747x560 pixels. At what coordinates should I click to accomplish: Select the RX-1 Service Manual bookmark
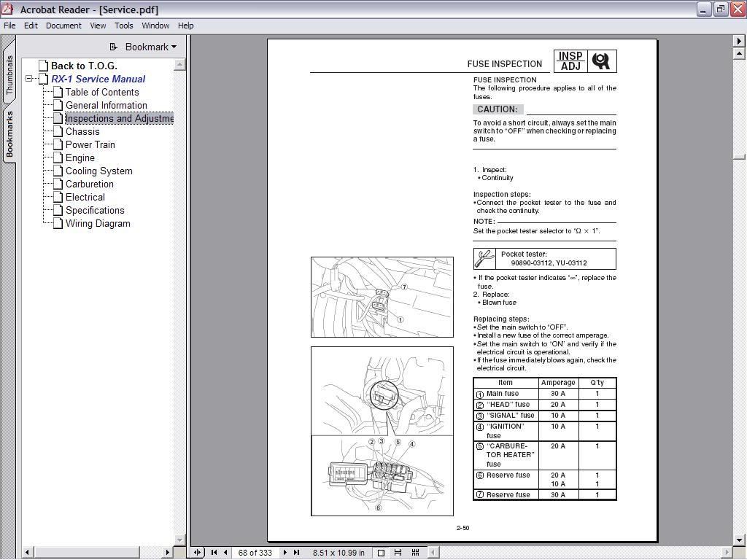click(98, 79)
